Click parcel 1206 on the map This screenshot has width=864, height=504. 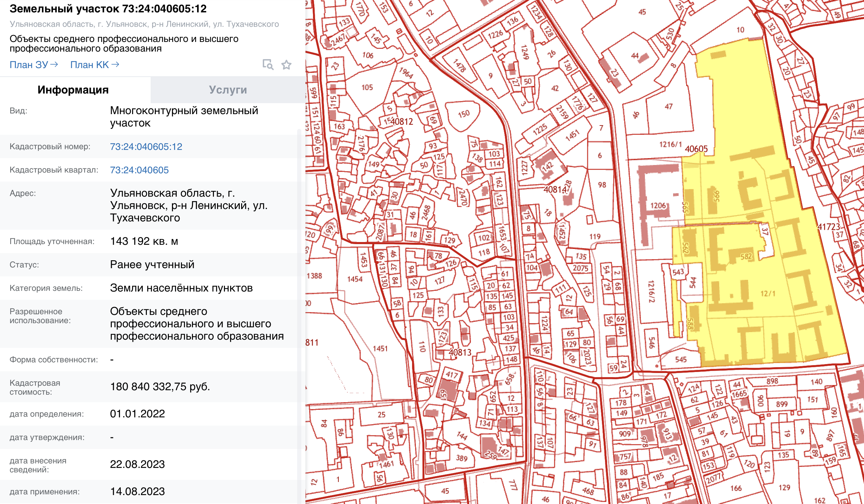coord(658,206)
